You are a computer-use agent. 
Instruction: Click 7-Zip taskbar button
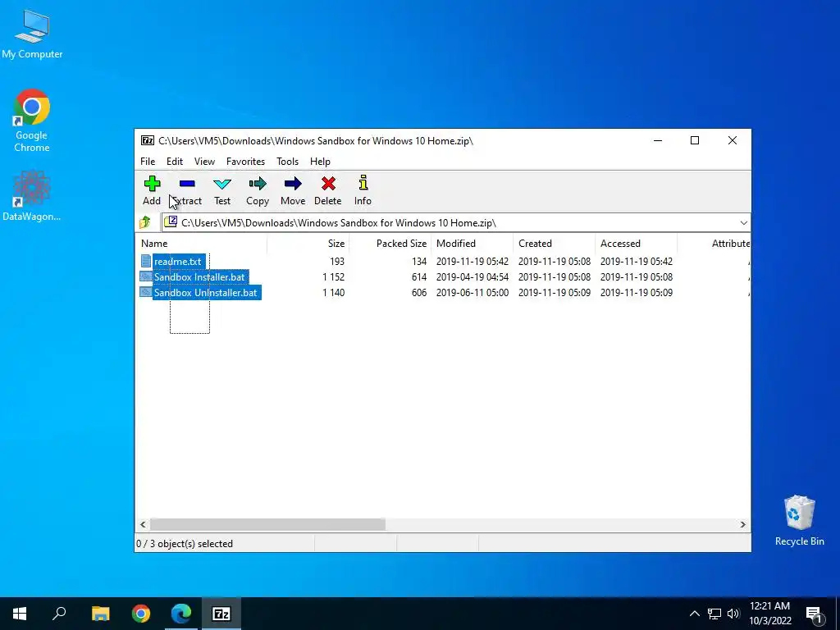221,614
